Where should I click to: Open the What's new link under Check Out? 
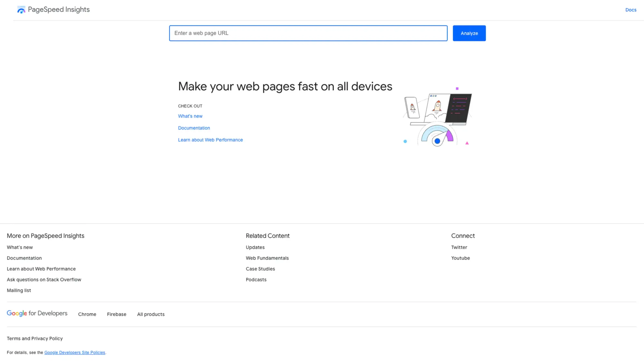point(190,116)
